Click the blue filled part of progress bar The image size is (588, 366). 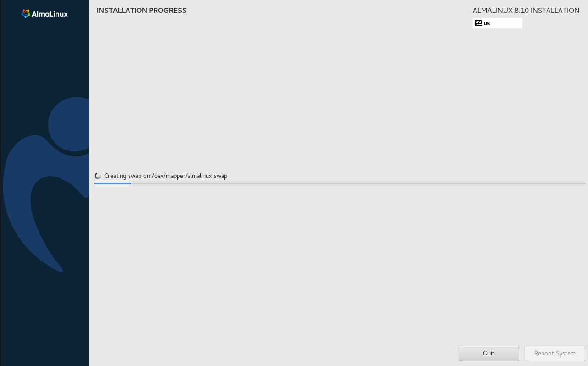[x=112, y=183]
